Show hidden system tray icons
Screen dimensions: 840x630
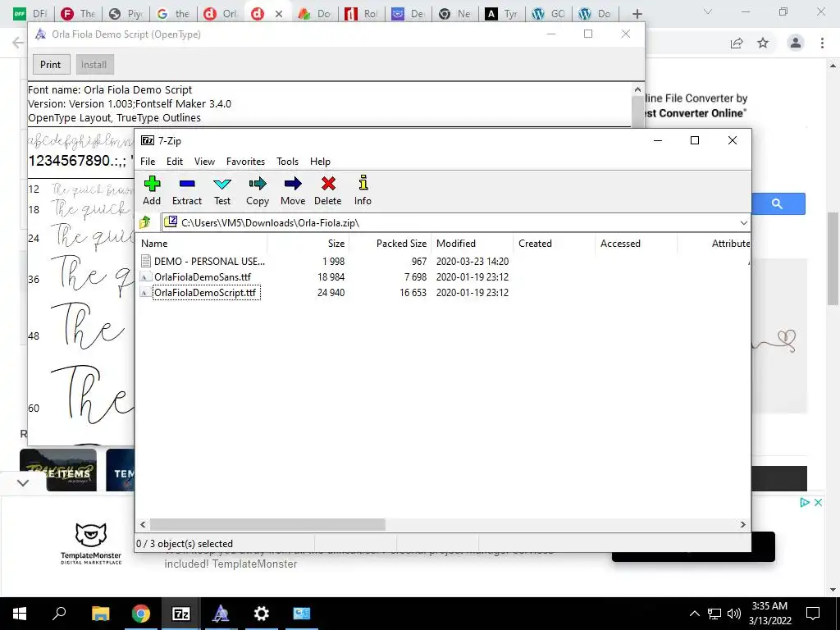point(694,614)
